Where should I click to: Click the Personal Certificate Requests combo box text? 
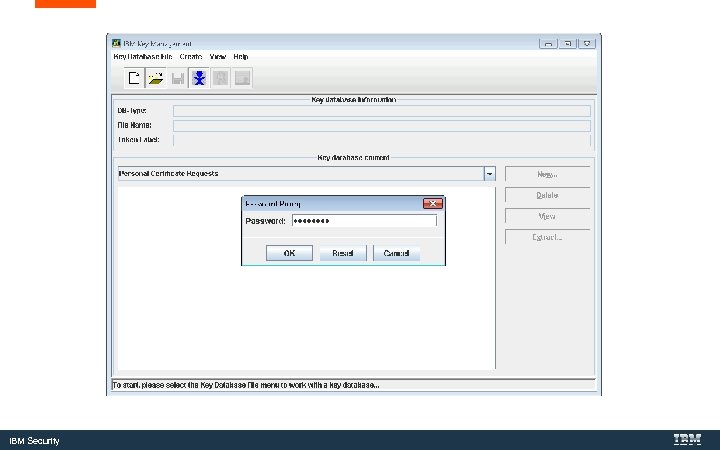(168, 174)
